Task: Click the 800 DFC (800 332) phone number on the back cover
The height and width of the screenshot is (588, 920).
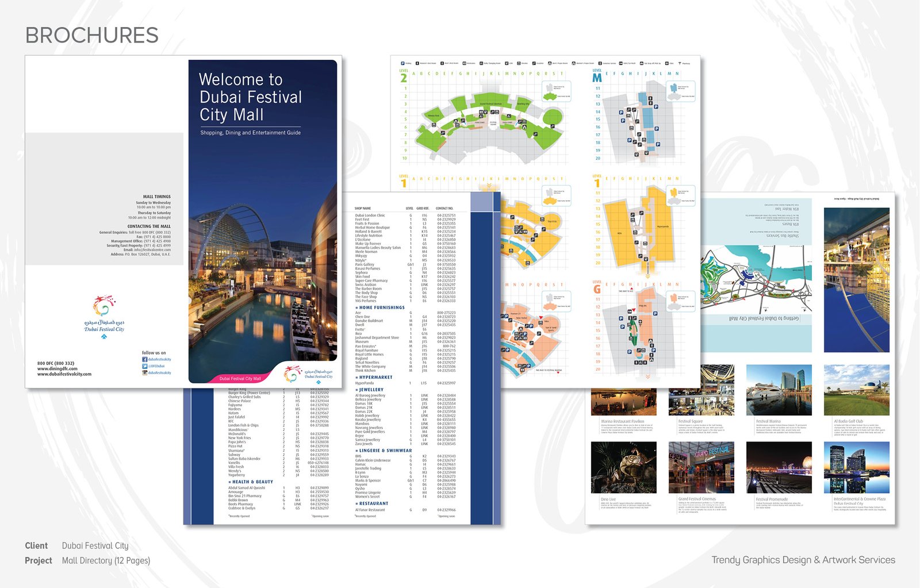Action: [x=56, y=363]
